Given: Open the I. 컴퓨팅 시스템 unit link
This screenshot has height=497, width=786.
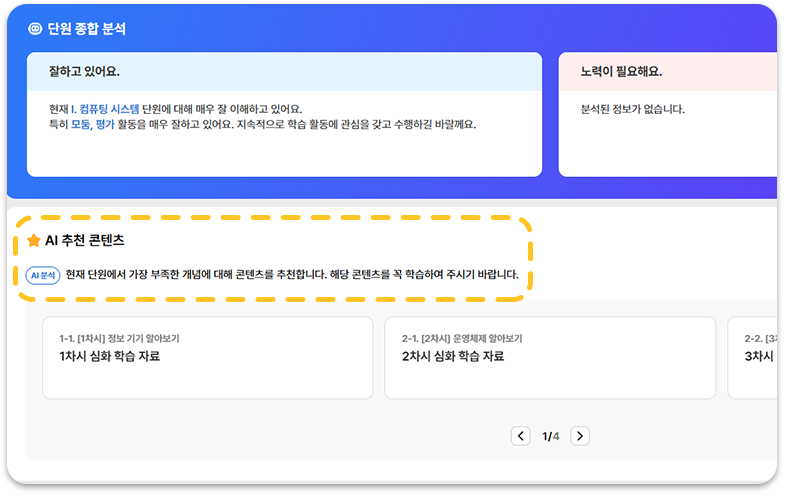Looking at the screenshot, I should (x=105, y=109).
